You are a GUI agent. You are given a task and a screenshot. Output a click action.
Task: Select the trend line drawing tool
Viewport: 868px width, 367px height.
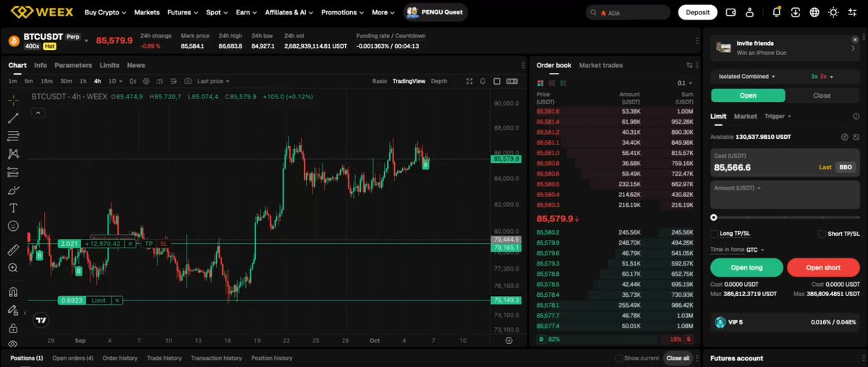pos(13,118)
